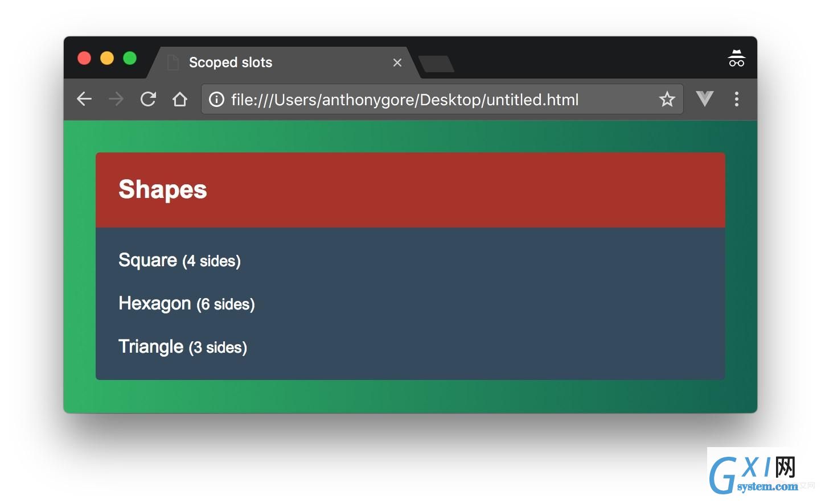Viewport: 821px width, 504px height.
Task: Click the forward navigation arrow
Action: [x=116, y=99]
